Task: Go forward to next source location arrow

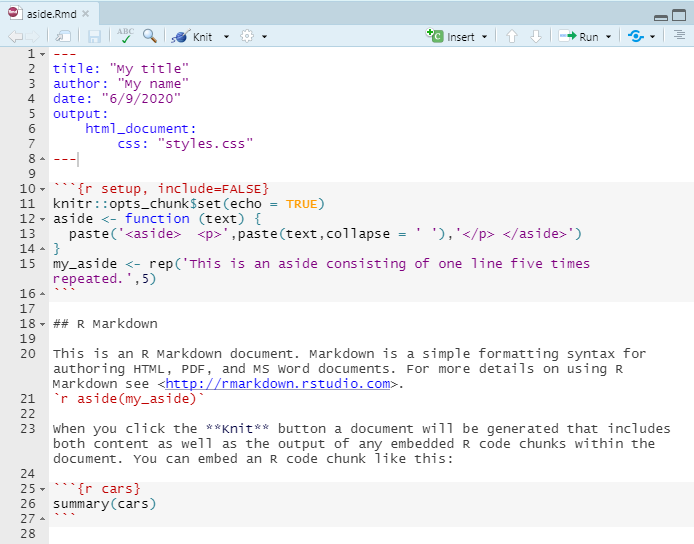Action: (x=32, y=36)
